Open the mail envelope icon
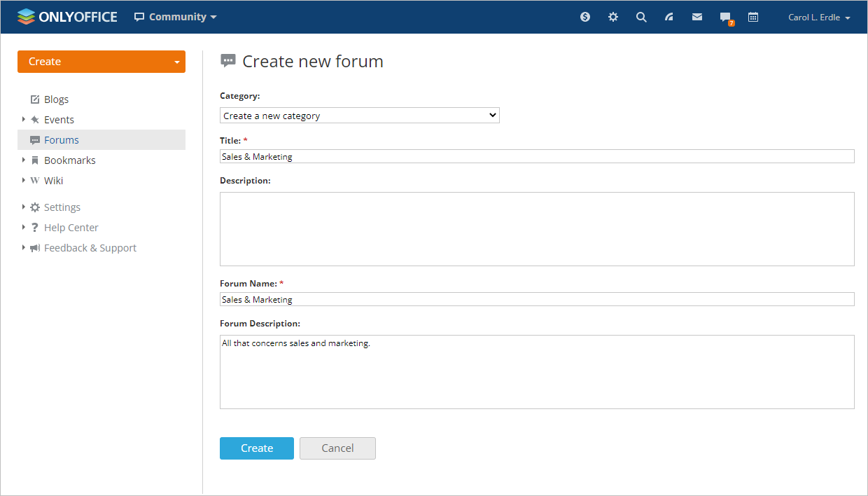Viewport: 868px width, 496px height. coord(697,17)
